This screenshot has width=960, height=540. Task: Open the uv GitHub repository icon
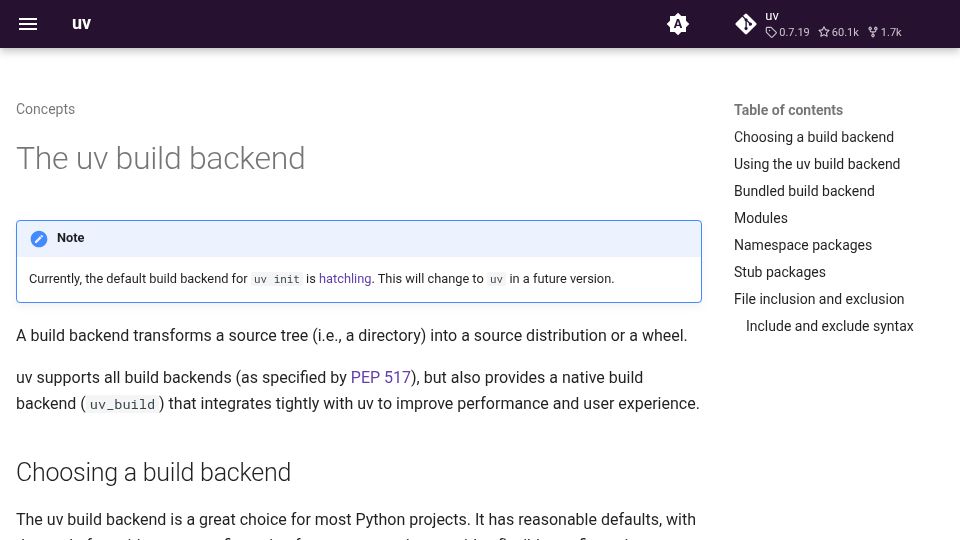tap(745, 24)
